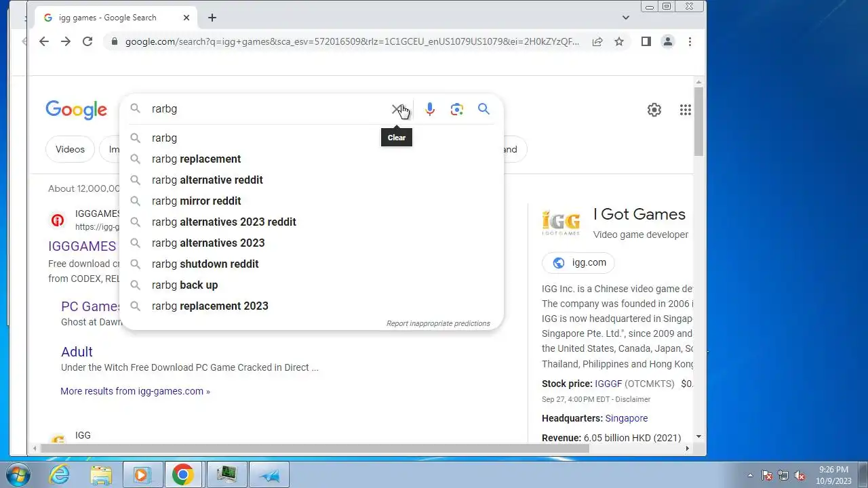Select 'rarbg alternative reddit' suggestion

point(311,180)
